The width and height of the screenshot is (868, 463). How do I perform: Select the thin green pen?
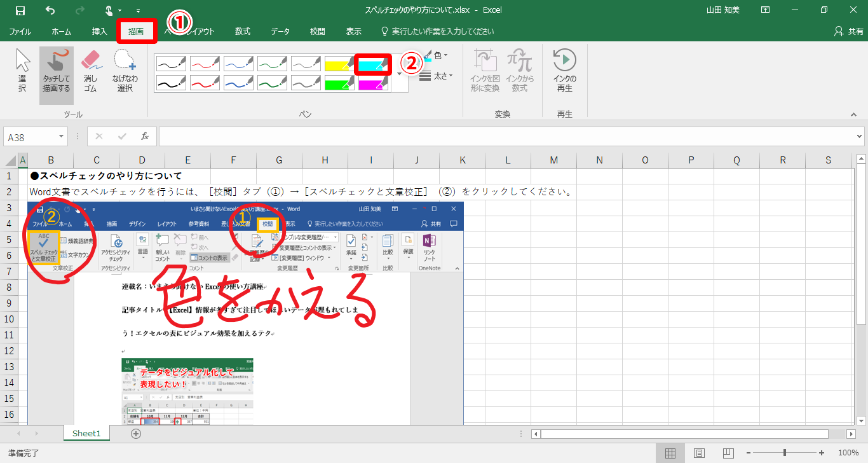coord(273,63)
